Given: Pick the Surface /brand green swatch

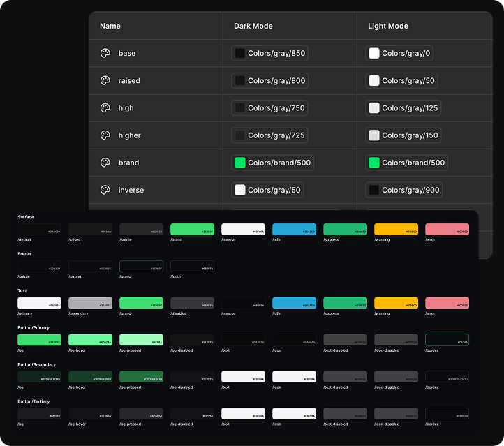Looking at the screenshot, I should click(192, 230).
